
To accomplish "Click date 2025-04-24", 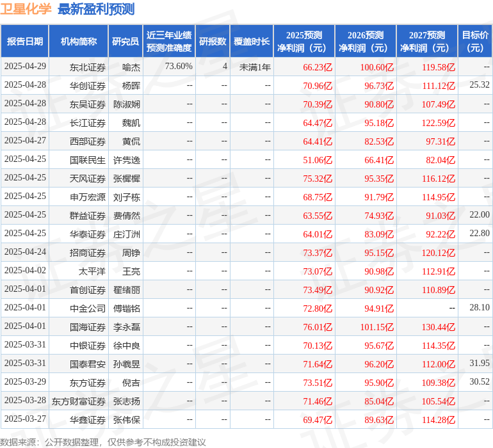I will coord(25,252).
